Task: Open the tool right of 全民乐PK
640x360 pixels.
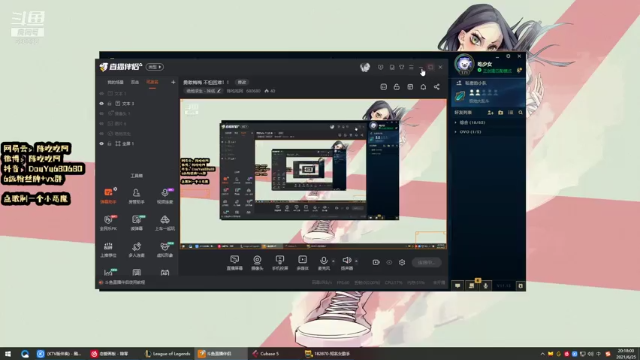Action: (x=136, y=222)
